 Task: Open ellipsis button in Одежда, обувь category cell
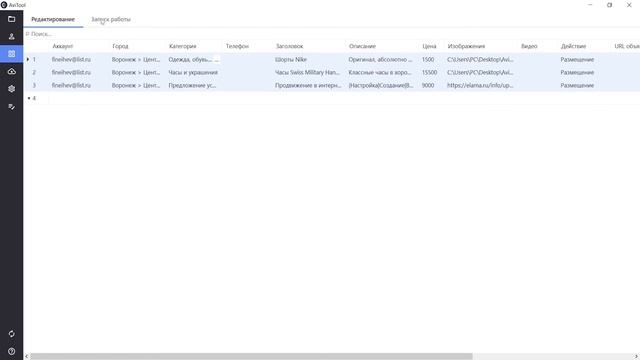click(x=217, y=60)
